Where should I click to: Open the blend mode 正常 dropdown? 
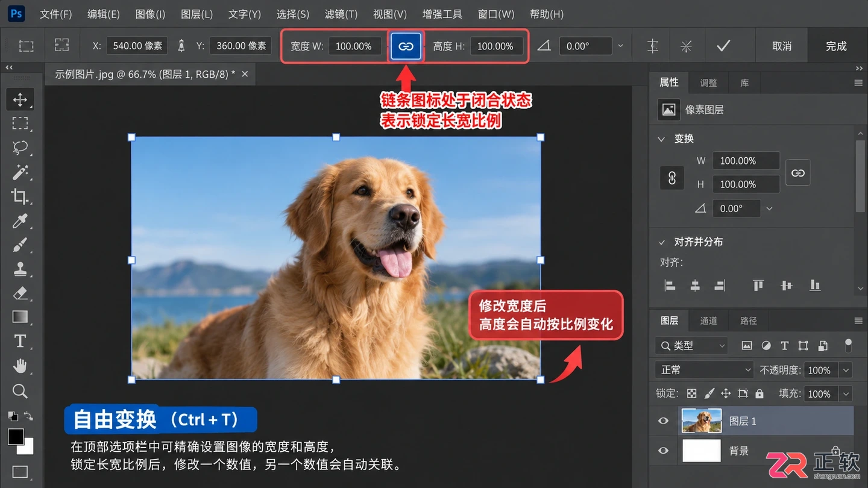point(704,370)
